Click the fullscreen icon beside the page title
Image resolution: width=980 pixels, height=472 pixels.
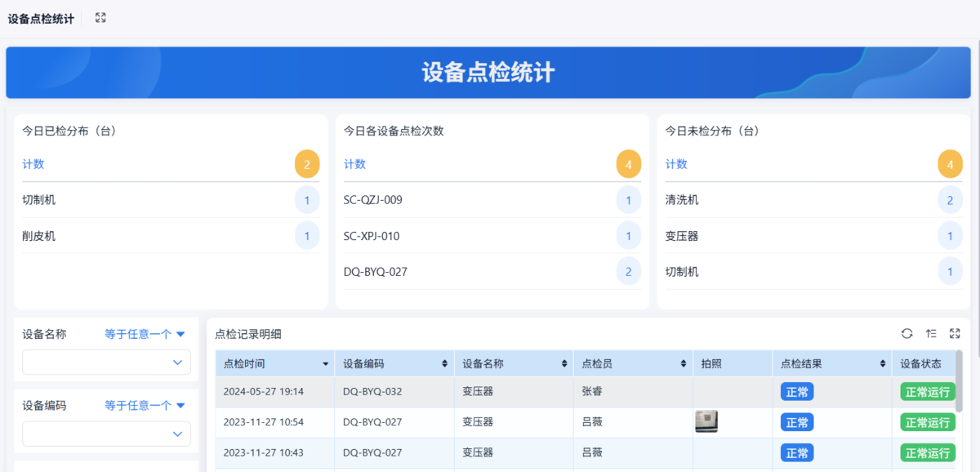(x=100, y=18)
